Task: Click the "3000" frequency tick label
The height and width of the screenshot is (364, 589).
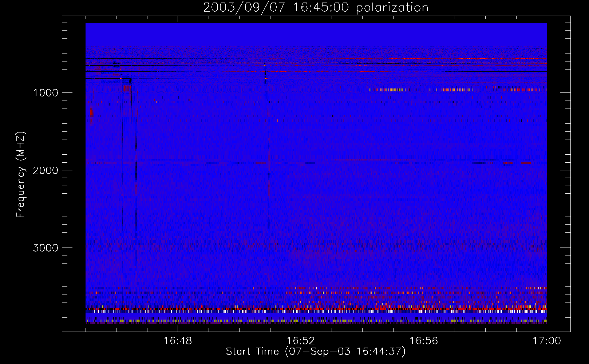Action: (x=46, y=248)
